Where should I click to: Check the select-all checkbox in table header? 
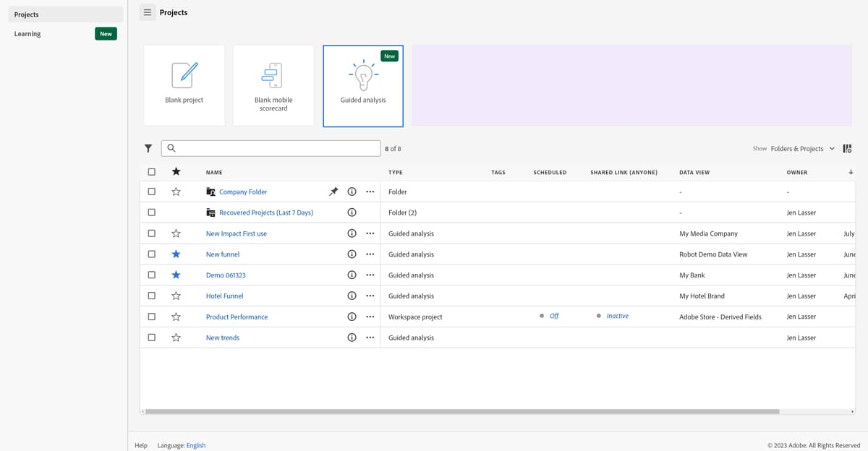pyautogui.click(x=151, y=171)
